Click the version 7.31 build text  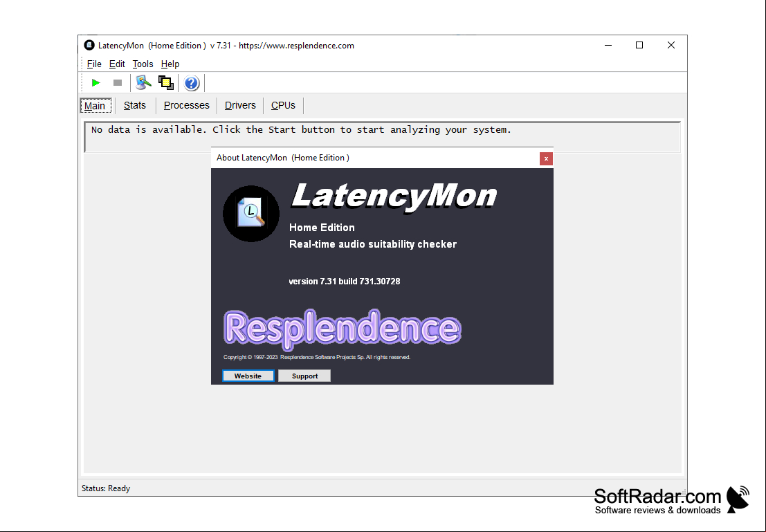coord(345,282)
